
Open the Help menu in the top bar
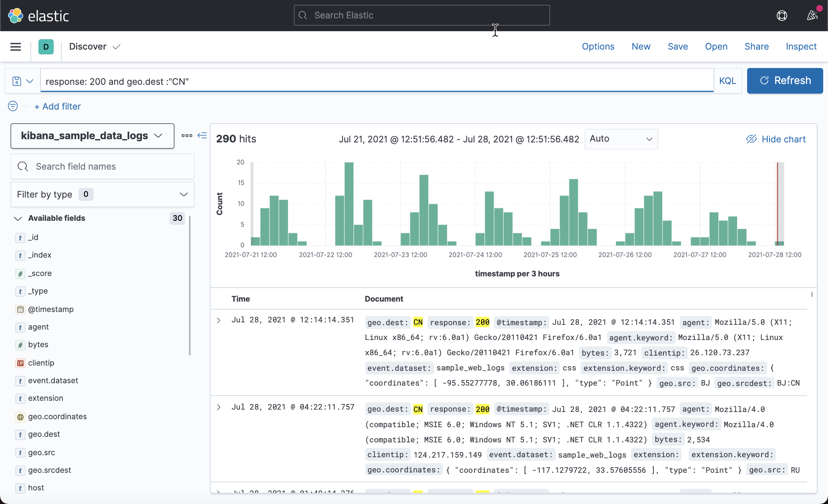point(782,15)
